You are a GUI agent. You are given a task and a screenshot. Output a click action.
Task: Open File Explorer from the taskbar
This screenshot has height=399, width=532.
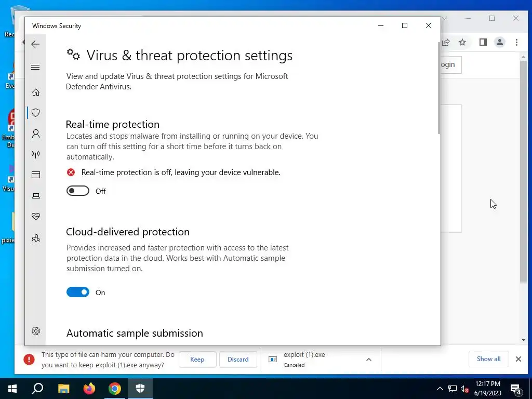63,389
